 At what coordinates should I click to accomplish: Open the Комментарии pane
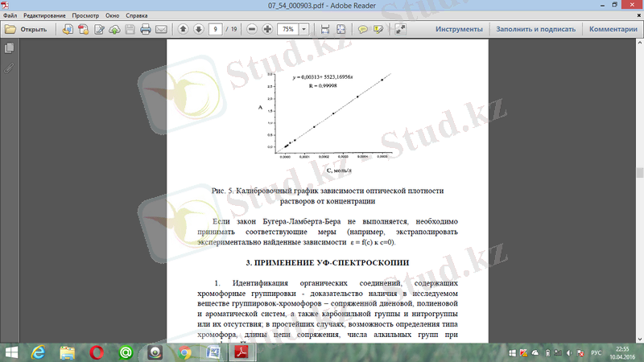click(613, 30)
